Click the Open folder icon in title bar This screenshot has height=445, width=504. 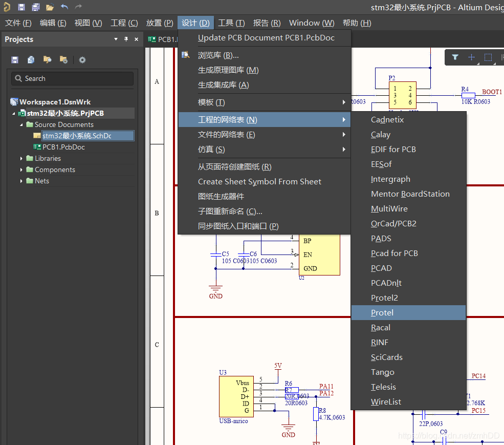click(x=50, y=7)
